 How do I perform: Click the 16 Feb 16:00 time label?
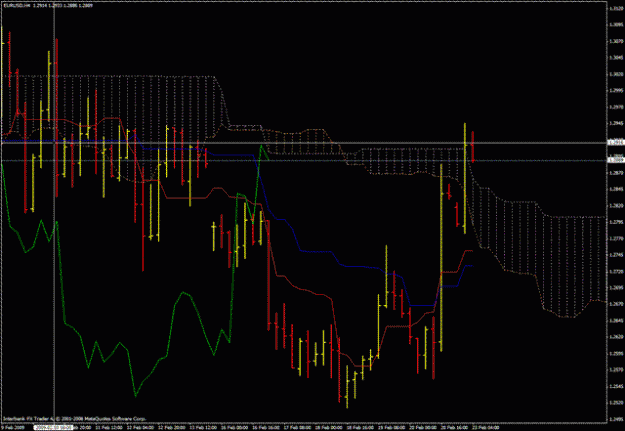point(265,427)
